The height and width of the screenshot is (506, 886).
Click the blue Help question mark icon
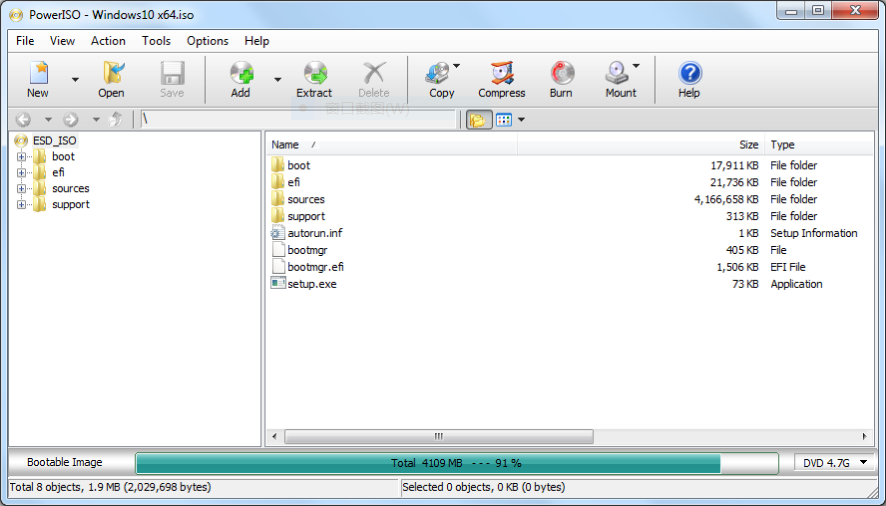[689, 73]
